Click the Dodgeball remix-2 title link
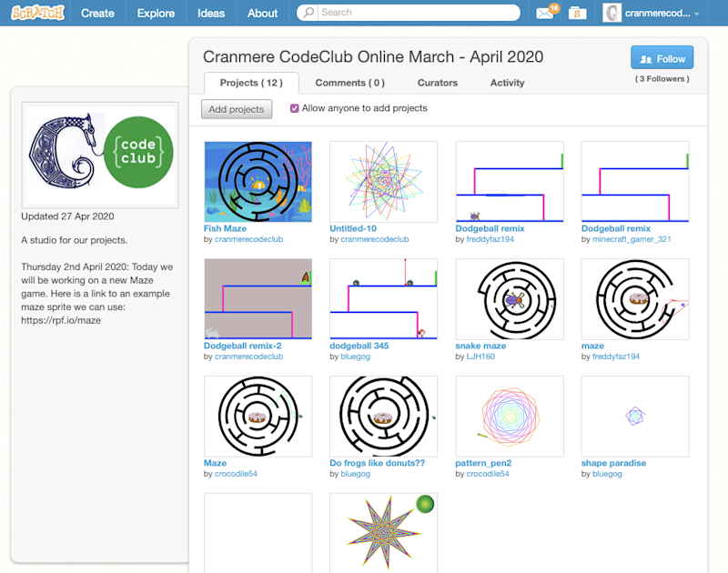Screen dimensions: 728x573 (x=242, y=346)
